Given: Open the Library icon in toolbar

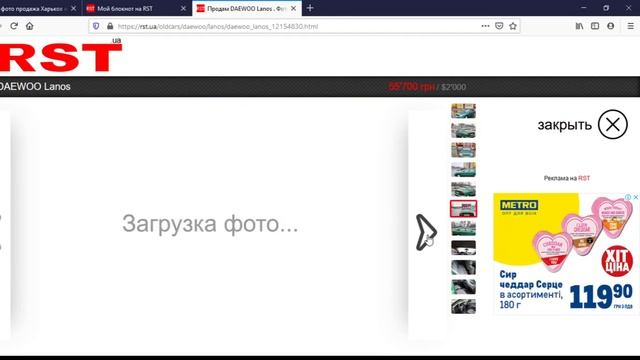Looking at the screenshot, I should [x=579, y=26].
